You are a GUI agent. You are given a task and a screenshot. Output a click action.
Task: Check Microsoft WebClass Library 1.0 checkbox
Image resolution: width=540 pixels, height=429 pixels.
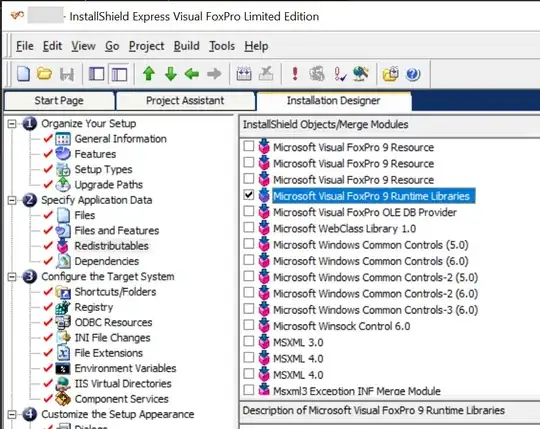(249, 227)
